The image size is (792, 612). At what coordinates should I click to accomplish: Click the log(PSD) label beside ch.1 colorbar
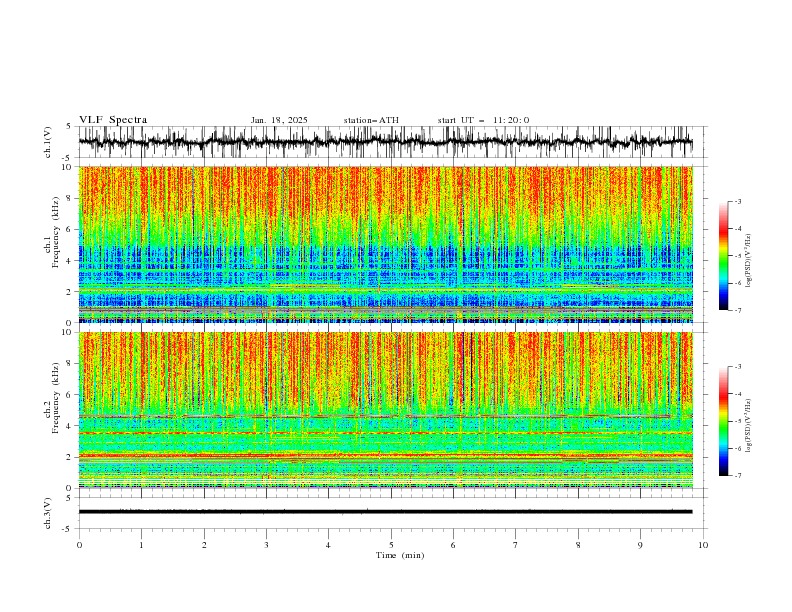(x=749, y=261)
